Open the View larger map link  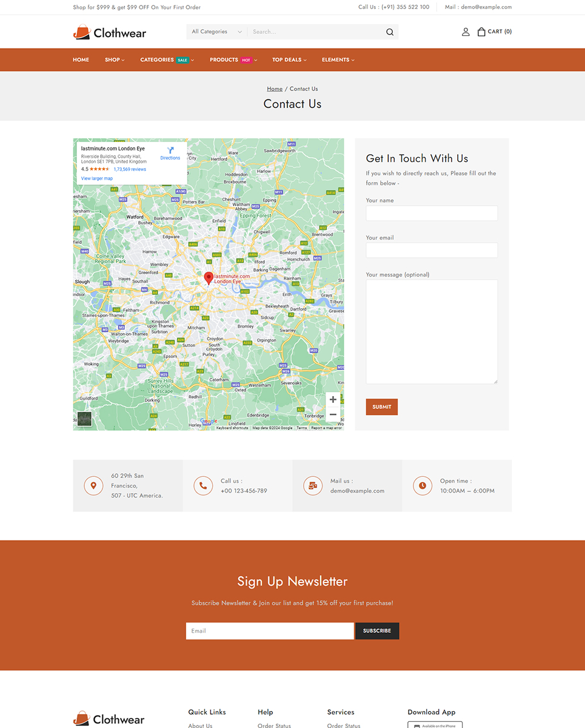[97, 178]
